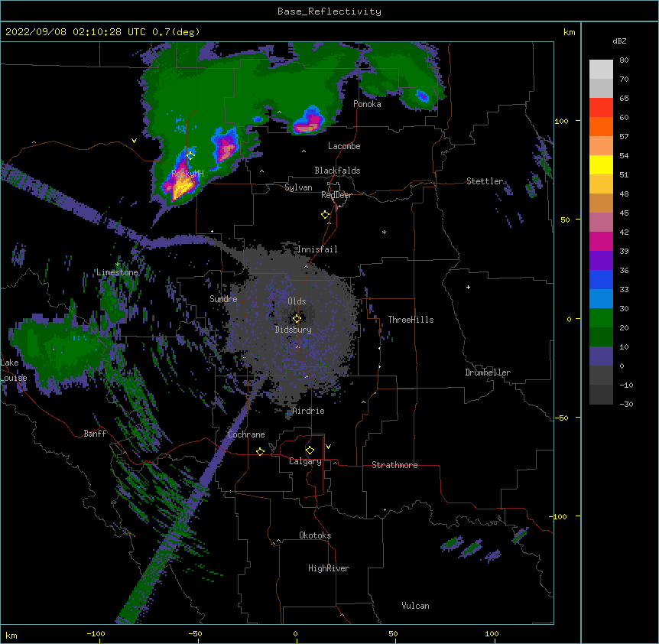Select the Cochrane map label
The image size is (659, 644).
(246, 434)
